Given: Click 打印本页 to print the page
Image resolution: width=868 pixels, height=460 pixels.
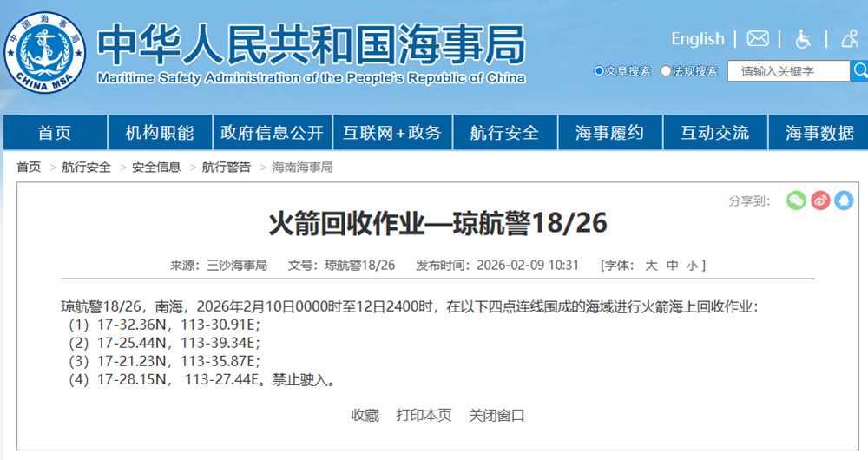Looking at the screenshot, I should 424,415.
